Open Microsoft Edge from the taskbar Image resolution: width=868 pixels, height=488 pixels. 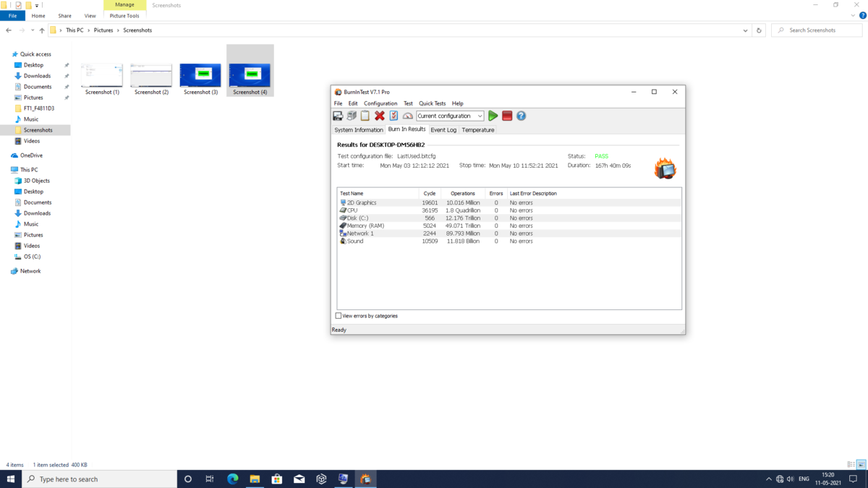pos(232,479)
